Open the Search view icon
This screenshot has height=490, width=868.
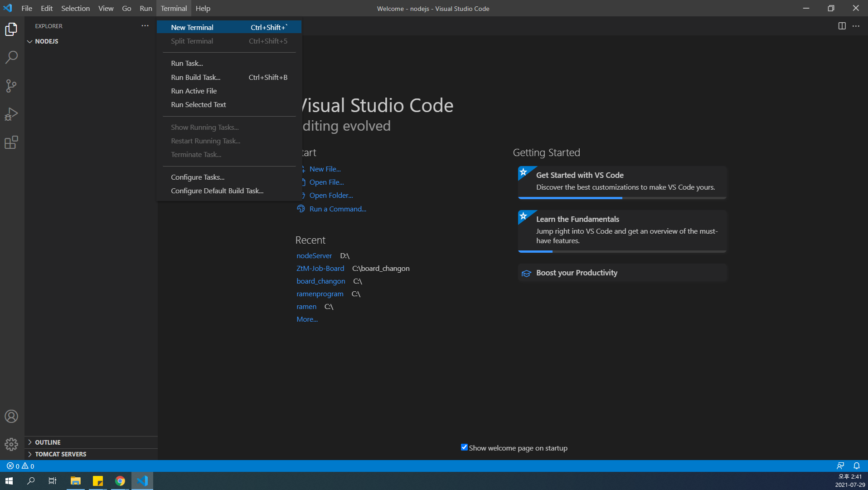(x=11, y=57)
